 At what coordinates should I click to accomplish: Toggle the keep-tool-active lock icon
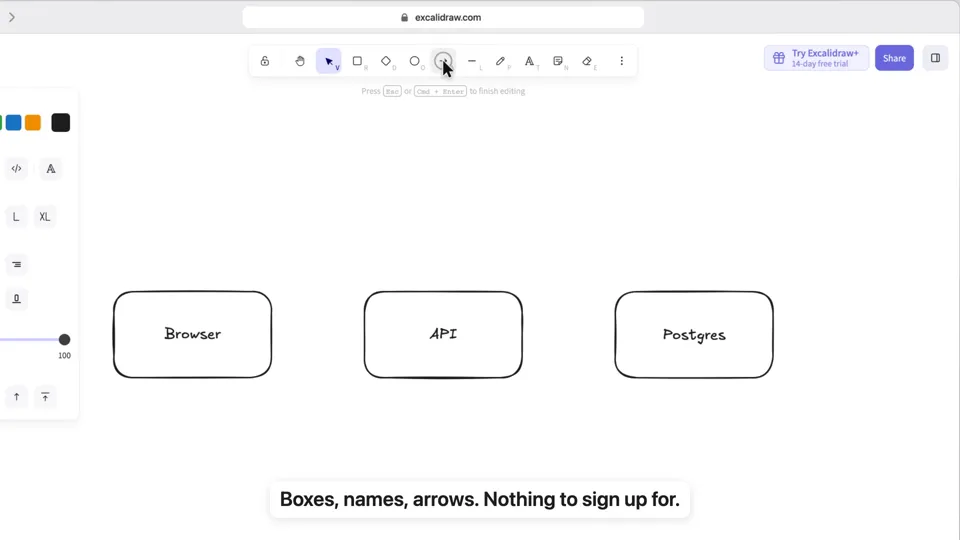coord(264,61)
